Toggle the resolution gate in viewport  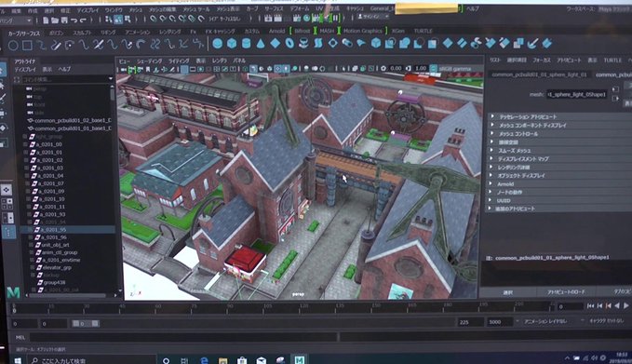pos(201,69)
